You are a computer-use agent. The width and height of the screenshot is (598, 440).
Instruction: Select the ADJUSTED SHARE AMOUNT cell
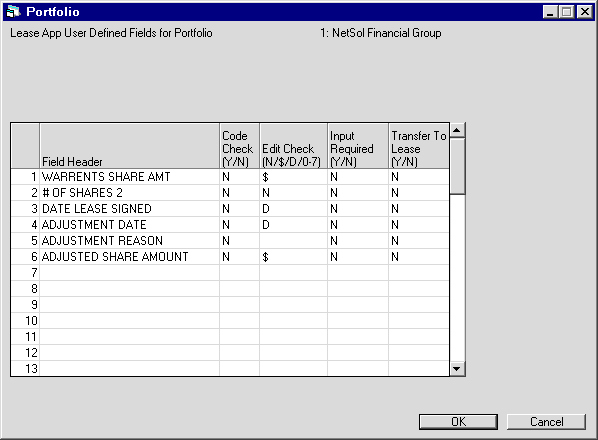pyautogui.click(x=130, y=257)
